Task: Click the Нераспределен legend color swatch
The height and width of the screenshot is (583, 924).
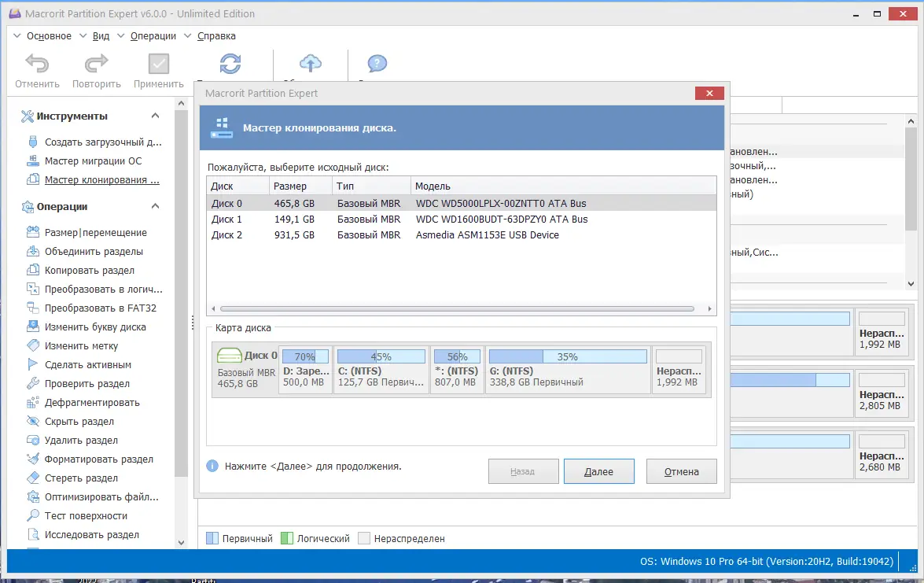Action: [x=364, y=538]
